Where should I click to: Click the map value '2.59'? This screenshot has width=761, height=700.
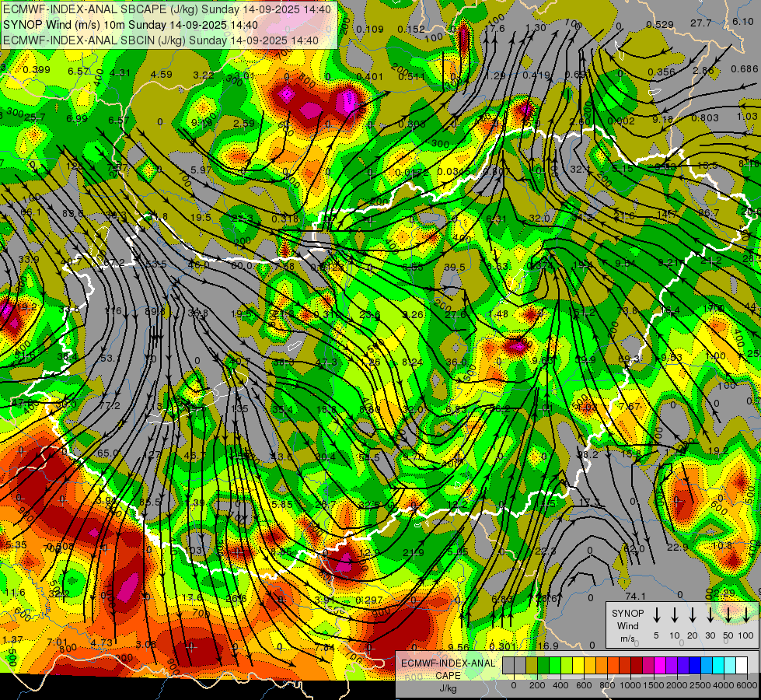coord(243,123)
